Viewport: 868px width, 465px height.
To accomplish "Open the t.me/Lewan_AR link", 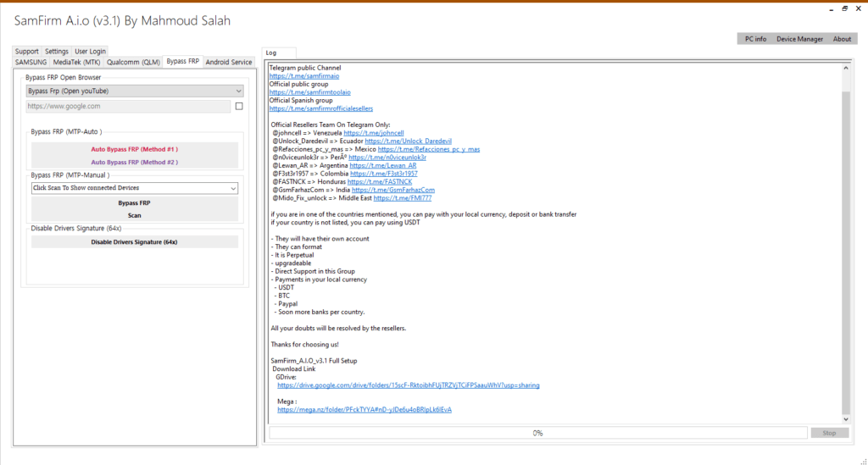I will point(383,166).
